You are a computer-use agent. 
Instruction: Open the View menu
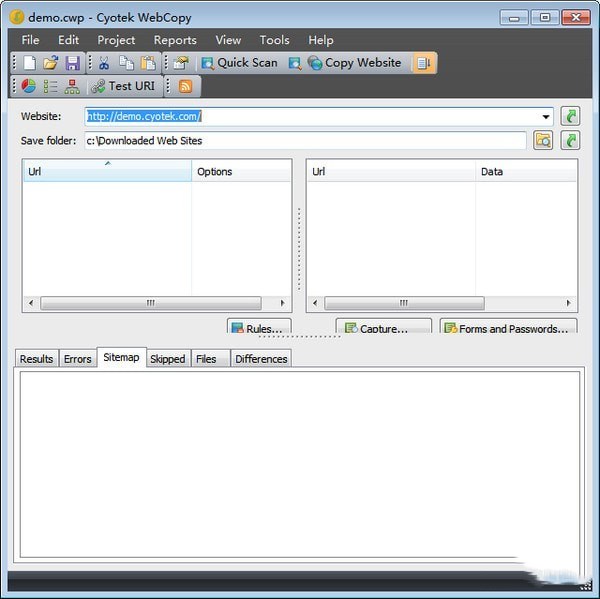pos(228,40)
